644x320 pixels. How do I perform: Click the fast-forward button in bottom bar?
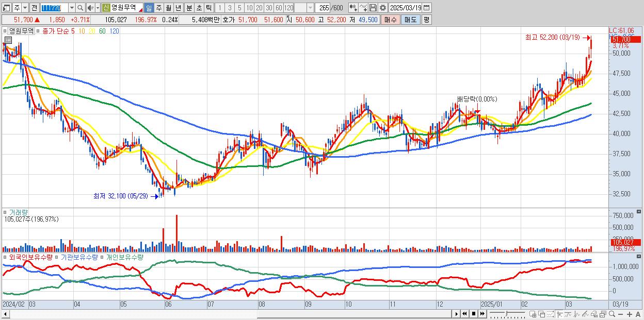482,314
